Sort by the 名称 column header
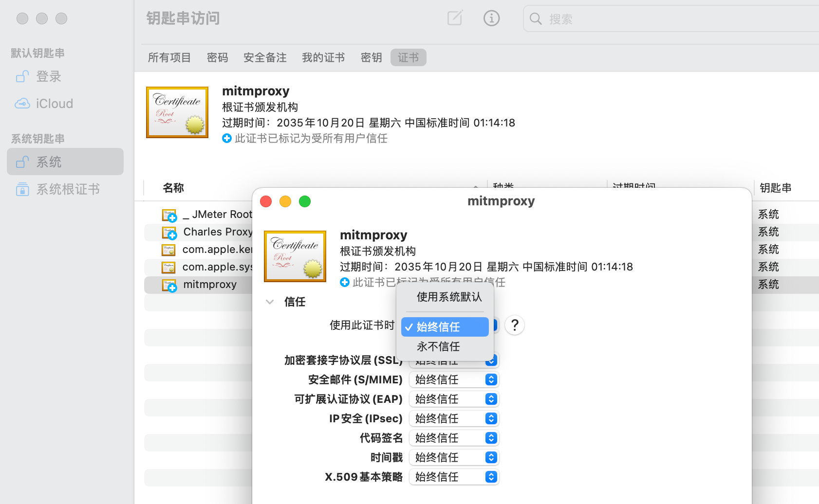Screen dimensions: 819x504 173,188
